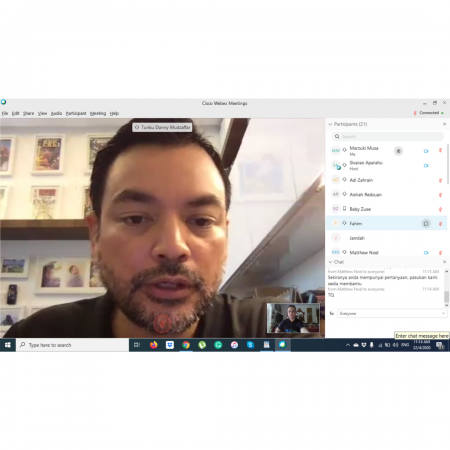The width and height of the screenshot is (450, 450).
Task: Click the taskbar 'Type here to search' box
Action: (x=72, y=345)
